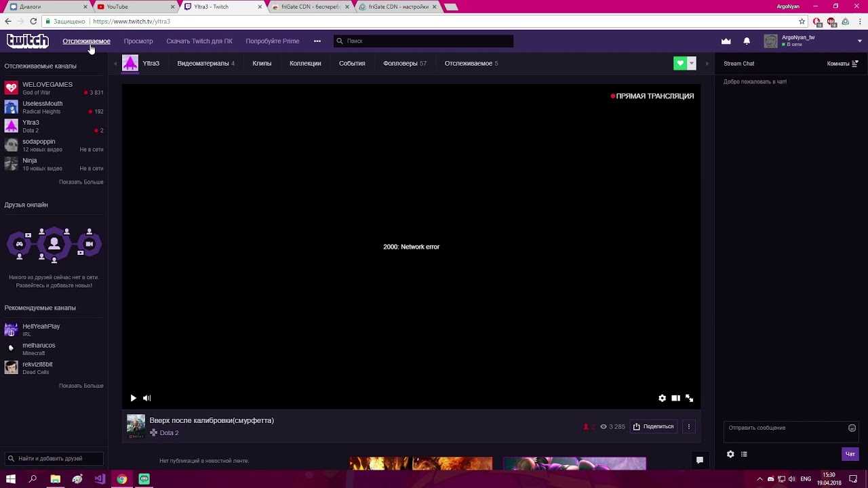Open the Windows action center icon
This screenshot has height=488, width=868.
click(x=853, y=479)
